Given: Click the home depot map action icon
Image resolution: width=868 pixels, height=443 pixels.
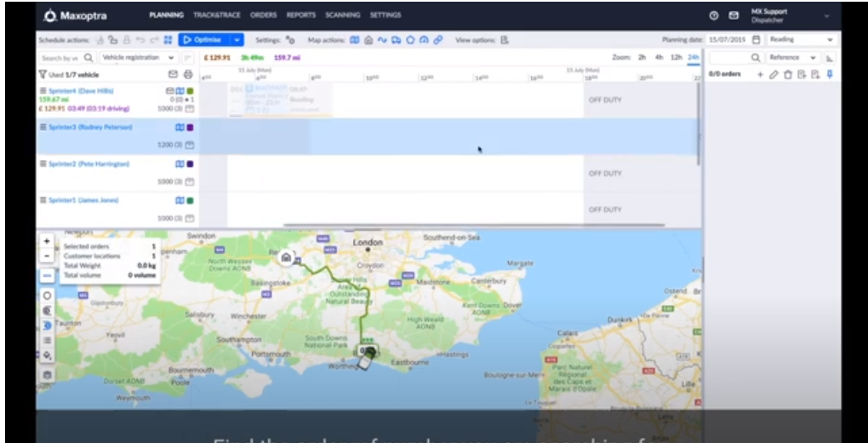Looking at the screenshot, I should coord(368,39).
